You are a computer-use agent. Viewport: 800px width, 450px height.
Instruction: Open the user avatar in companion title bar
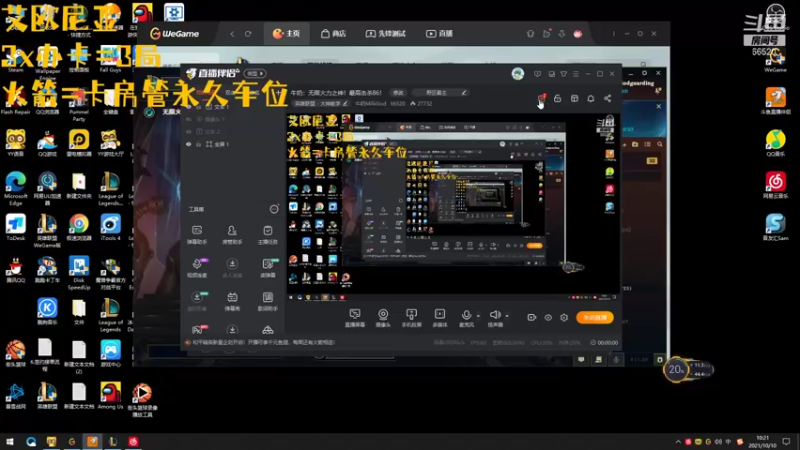pos(518,74)
